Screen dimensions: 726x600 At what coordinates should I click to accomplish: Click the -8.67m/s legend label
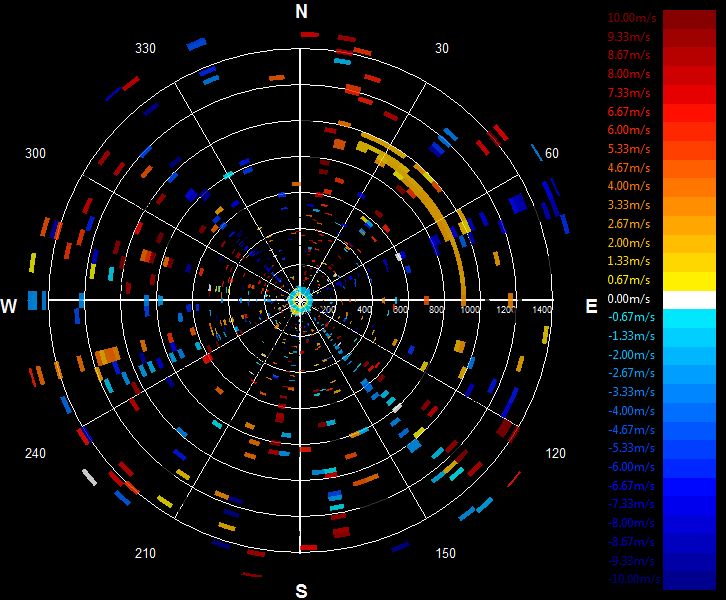click(x=631, y=542)
